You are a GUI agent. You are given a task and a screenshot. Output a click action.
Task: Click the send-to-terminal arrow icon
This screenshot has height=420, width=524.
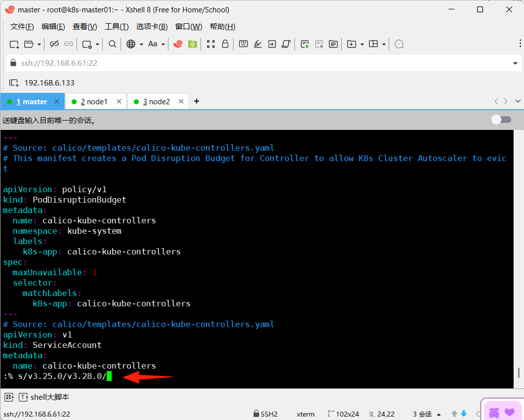pos(272,44)
